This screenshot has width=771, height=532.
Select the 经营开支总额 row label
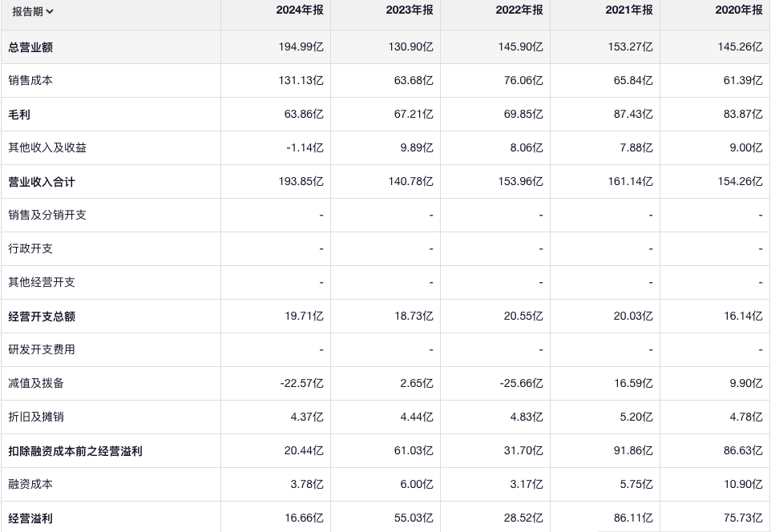(42, 316)
